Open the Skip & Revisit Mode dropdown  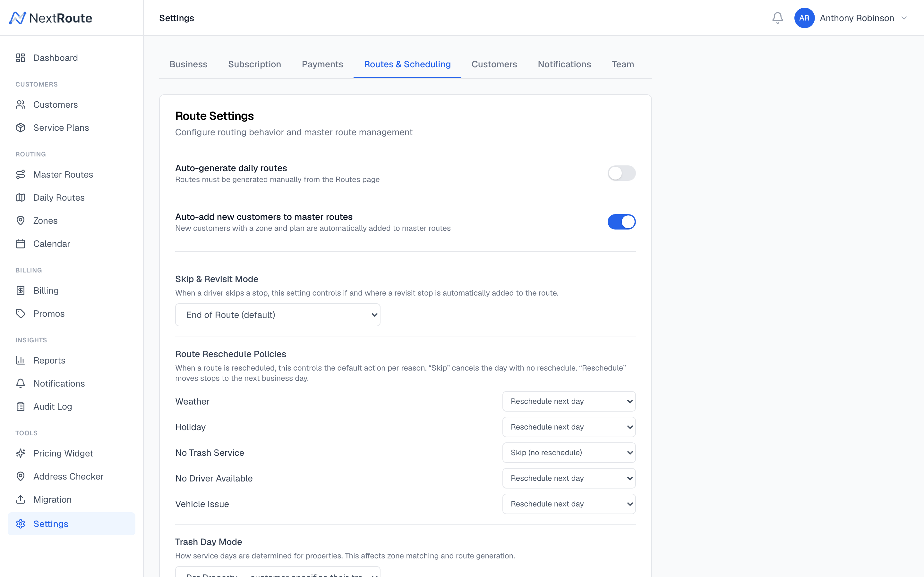point(278,314)
